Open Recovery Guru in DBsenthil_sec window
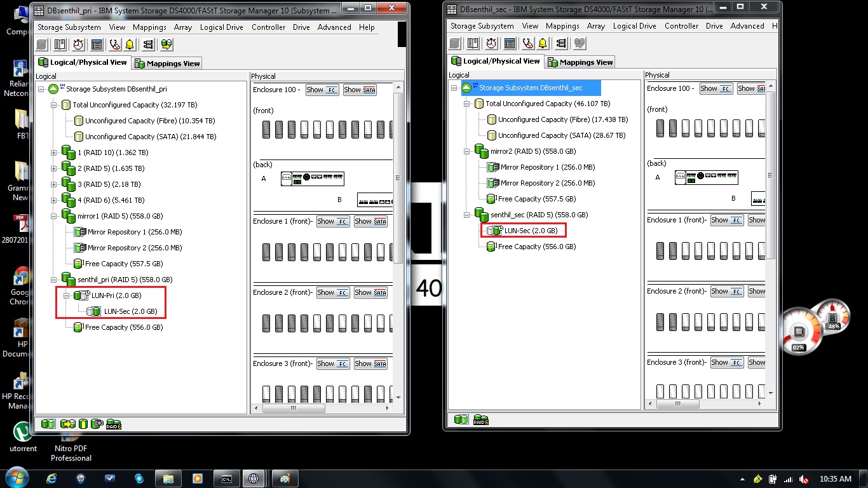This screenshot has height=488, width=868. coord(527,43)
